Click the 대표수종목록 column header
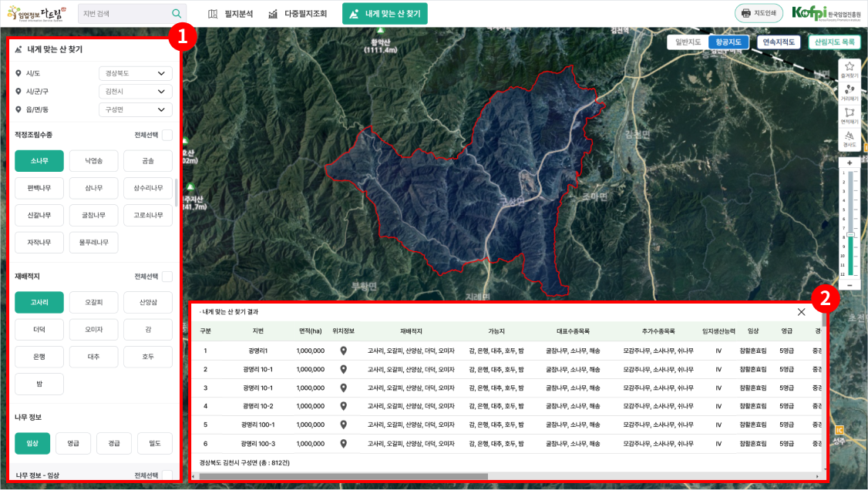 (573, 331)
